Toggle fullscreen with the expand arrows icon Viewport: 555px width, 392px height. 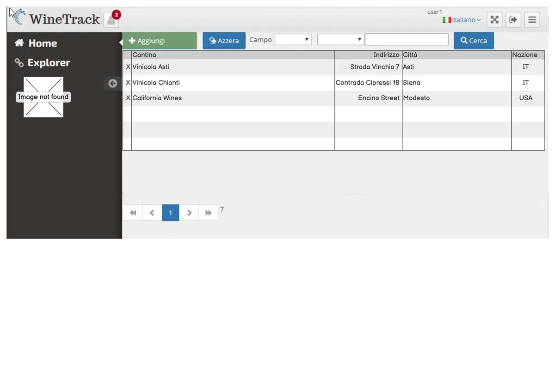[x=494, y=19]
